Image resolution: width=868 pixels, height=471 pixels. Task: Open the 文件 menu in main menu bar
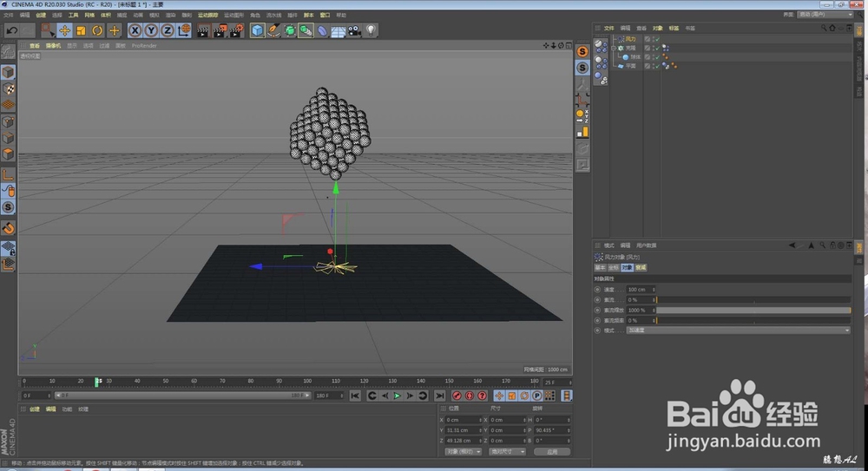(9, 15)
